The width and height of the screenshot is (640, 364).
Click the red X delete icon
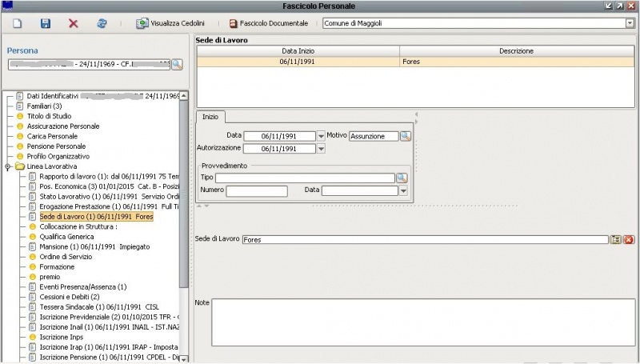click(x=74, y=24)
